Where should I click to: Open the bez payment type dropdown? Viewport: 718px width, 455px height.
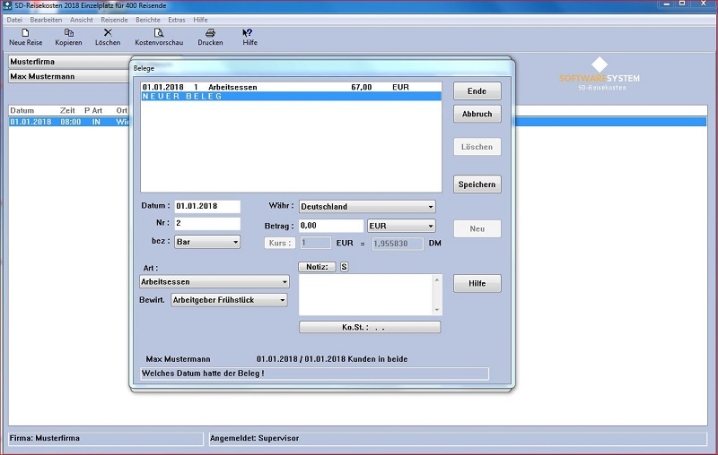point(235,242)
